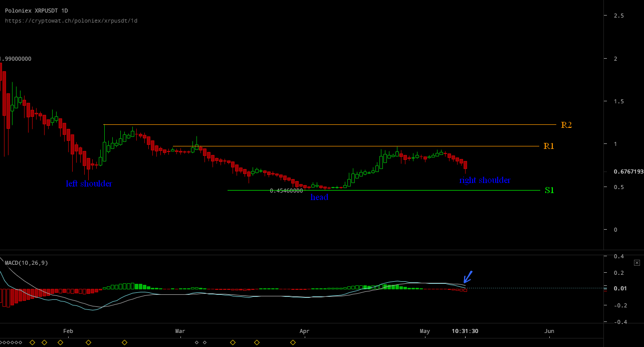Click the positive 0.2 MACD axis label
This screenshot has width=644, height=347.
[618, 273]
